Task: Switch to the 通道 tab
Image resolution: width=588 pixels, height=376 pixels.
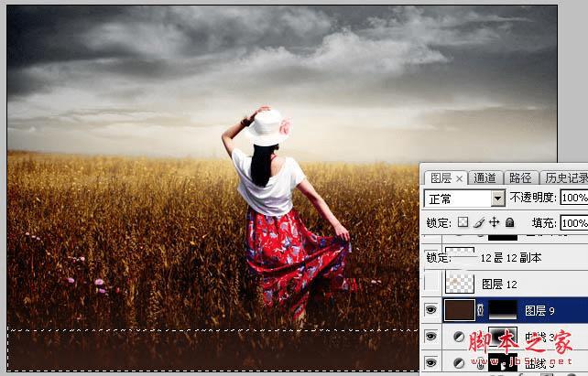Action: [485, 177]
